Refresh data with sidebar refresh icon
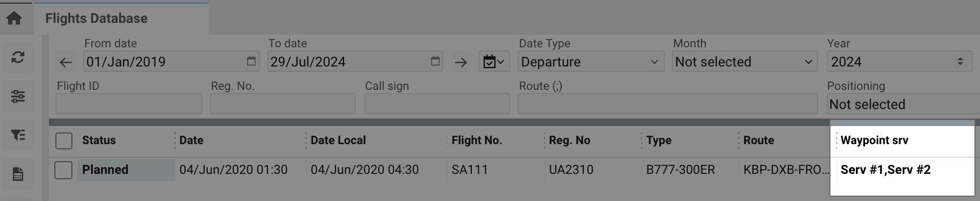The width and height of the screenshot is (980, 201). point(18,57)
